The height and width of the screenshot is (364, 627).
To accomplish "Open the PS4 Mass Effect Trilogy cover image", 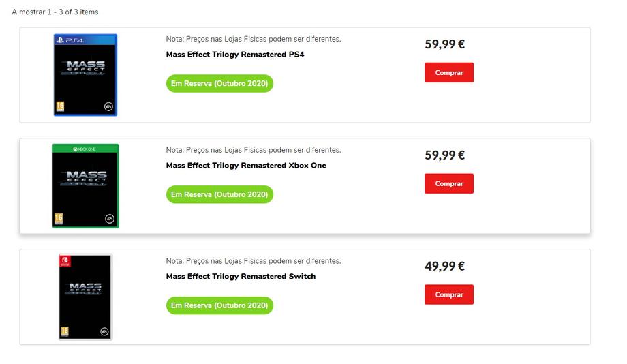I will (85, 76).
